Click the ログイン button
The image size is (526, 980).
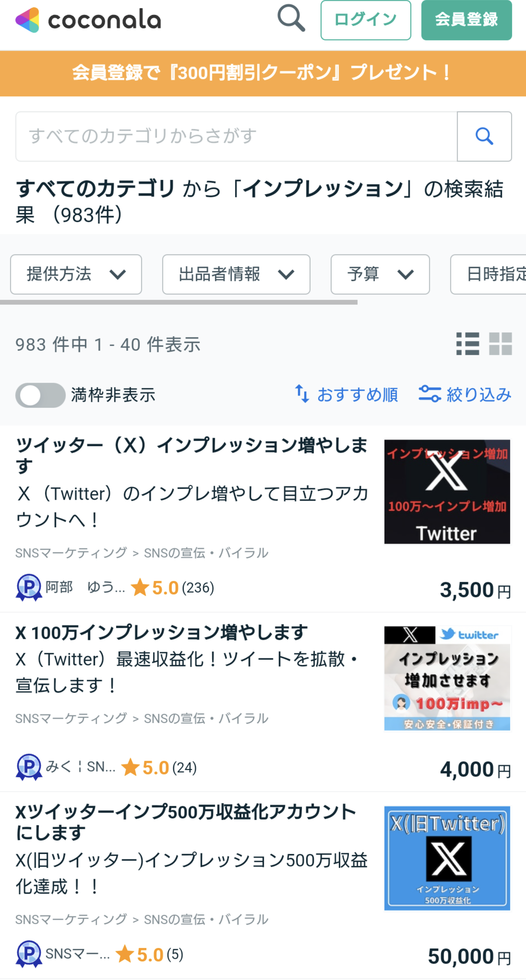click(x=366, y=20)
